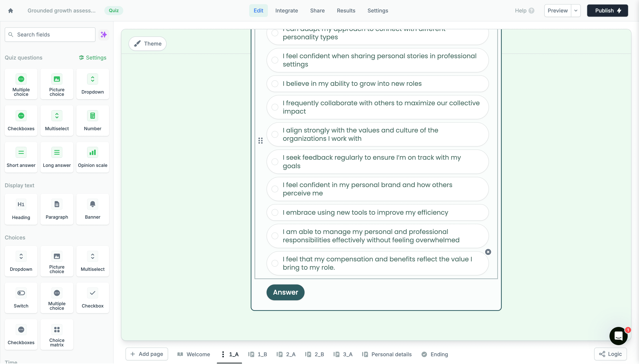639x364 pixels.
Task: Open the top Settings tab
Action: (378, 11)
